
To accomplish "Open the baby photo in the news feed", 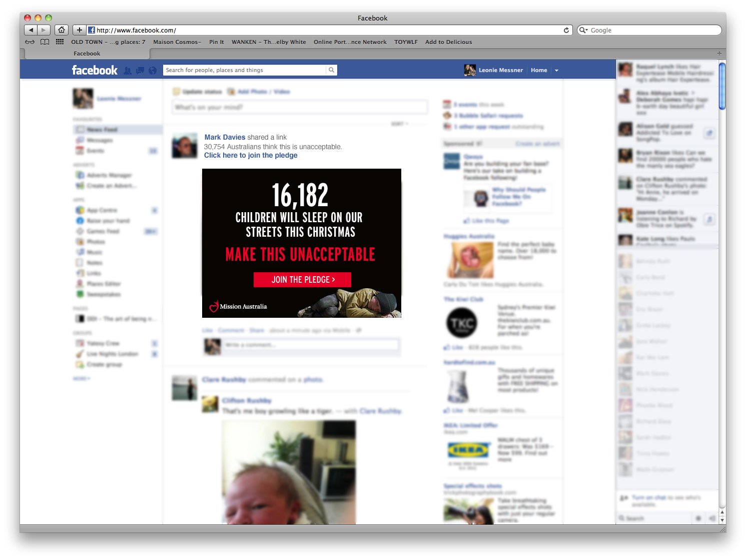I will point(289,472).
